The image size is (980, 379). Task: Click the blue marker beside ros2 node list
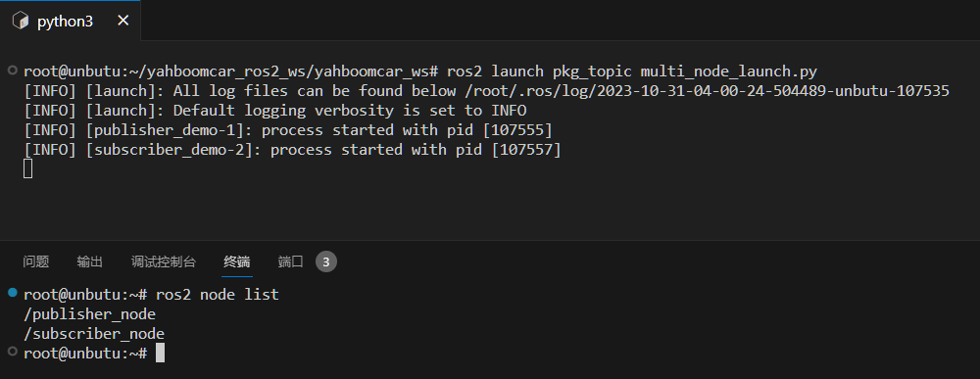[x=13, y=292]
